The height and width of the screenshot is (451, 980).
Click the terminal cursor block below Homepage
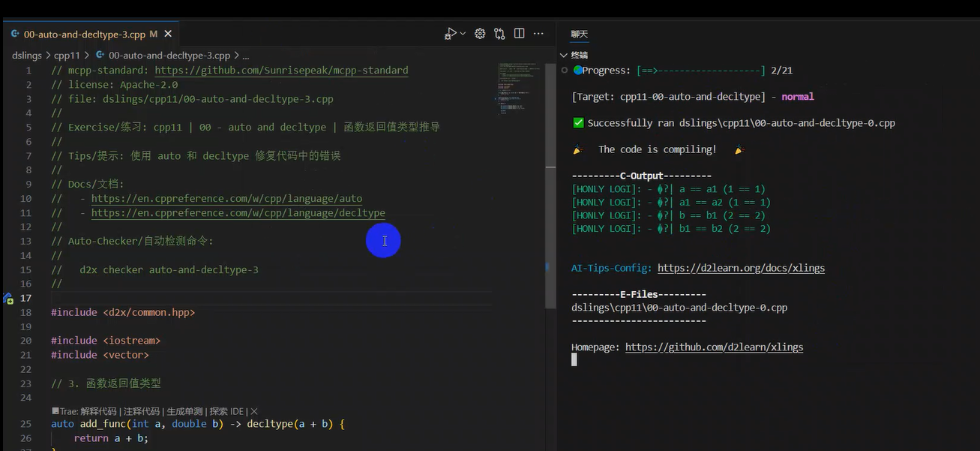pyautogui.click(x=574, y=360)
